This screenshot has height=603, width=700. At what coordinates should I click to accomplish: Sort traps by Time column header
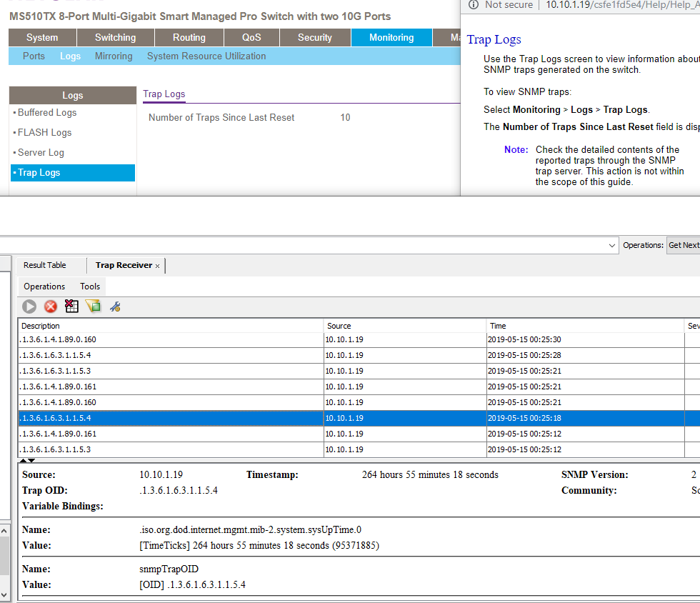pyautogui.click(x=585, y=326)
